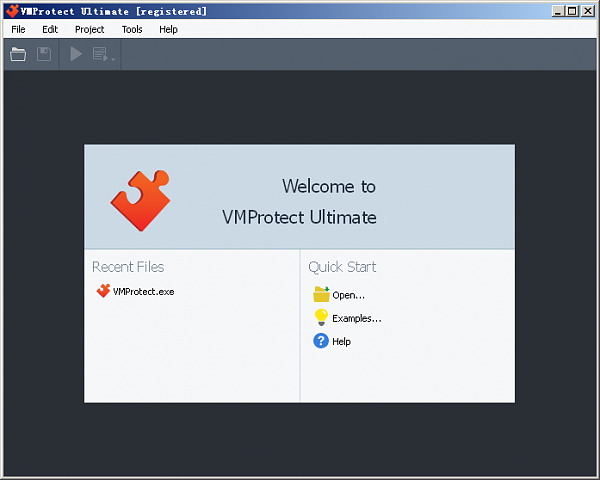
Task: Click the yellow folder Quick Start icon
Action: tap(321, 294)
